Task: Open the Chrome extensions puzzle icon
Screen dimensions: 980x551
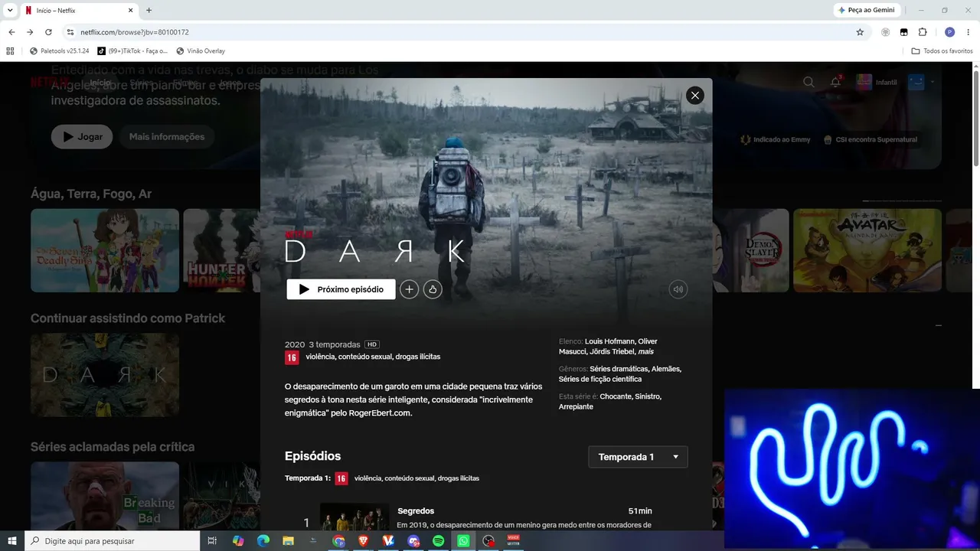Action: (923, 32)
